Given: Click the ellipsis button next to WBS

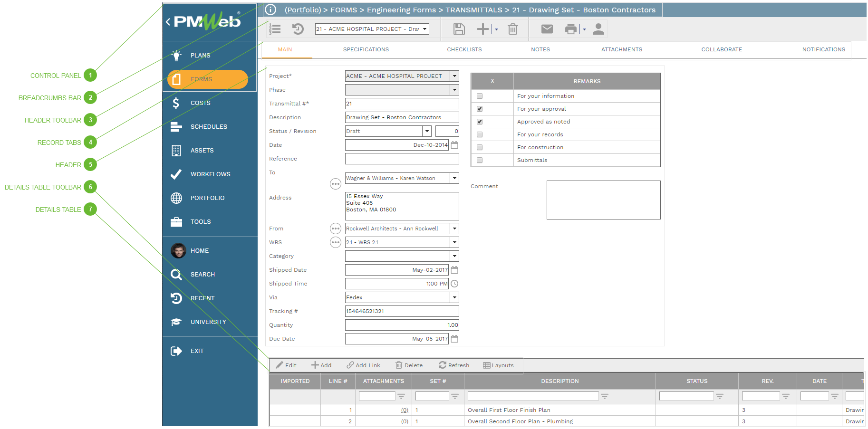Looking at the screenshot, I should 336,242.
